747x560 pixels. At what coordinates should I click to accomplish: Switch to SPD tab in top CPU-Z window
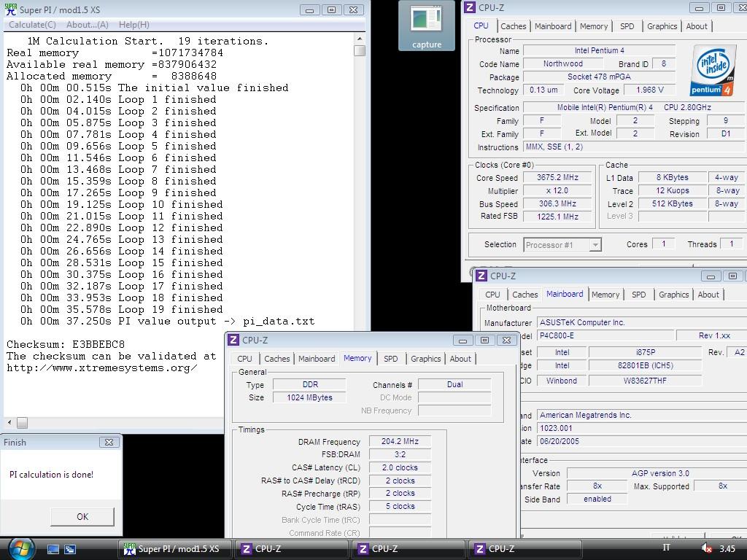(x=627, y=26)
